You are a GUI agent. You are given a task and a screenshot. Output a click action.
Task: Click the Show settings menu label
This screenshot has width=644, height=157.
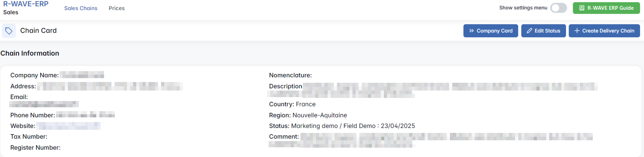[x=523, y=8]
